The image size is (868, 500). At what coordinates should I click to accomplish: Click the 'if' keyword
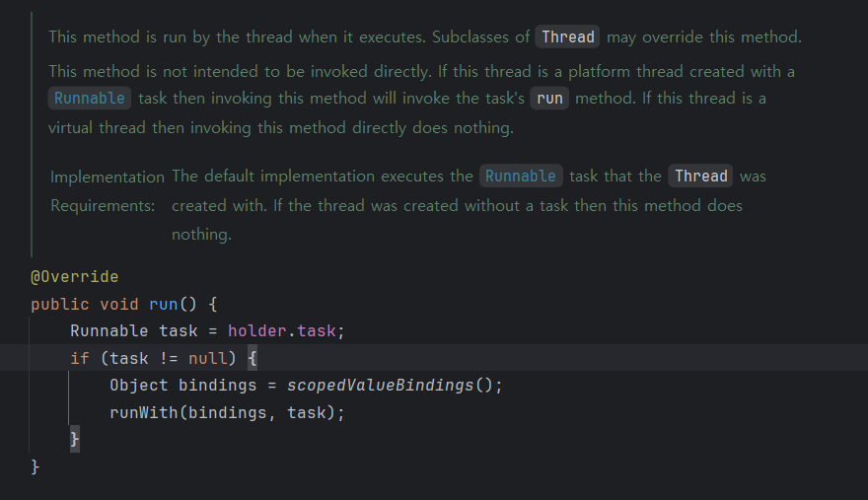coord(80,358)
